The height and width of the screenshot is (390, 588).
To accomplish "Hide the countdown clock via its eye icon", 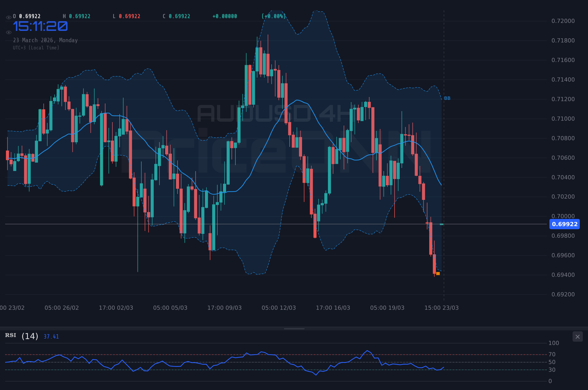I will pyautogui.click(x=8, y=32).
